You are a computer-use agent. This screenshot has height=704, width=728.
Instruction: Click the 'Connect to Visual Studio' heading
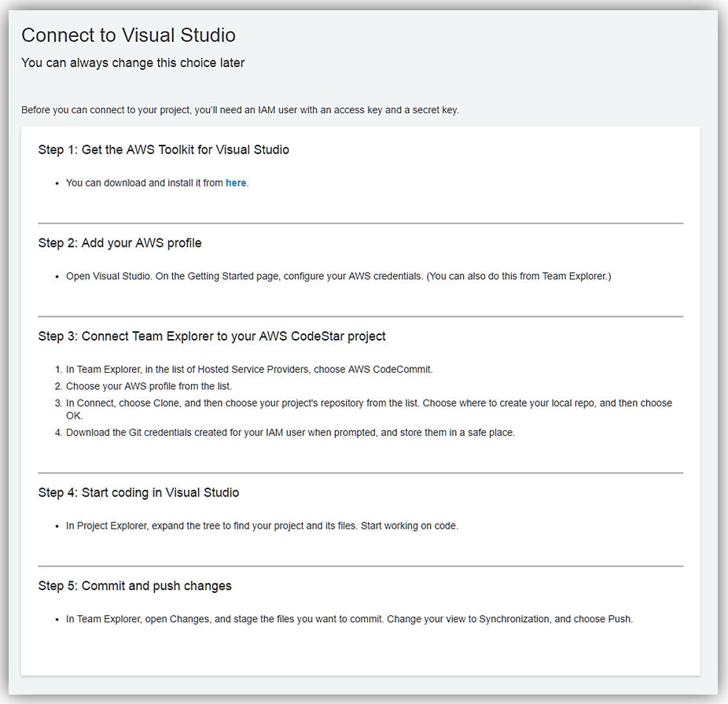[128, 35]
